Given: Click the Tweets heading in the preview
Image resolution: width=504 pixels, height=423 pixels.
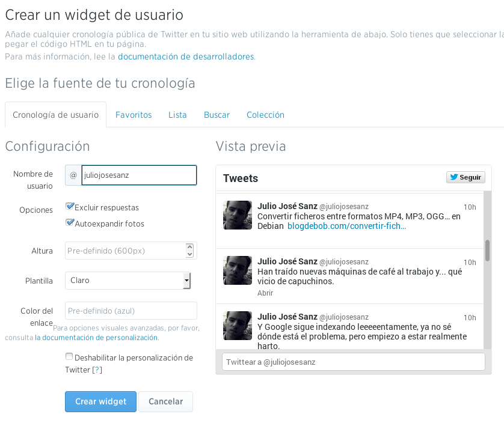Looking at the screenshot, I should 241,178.
